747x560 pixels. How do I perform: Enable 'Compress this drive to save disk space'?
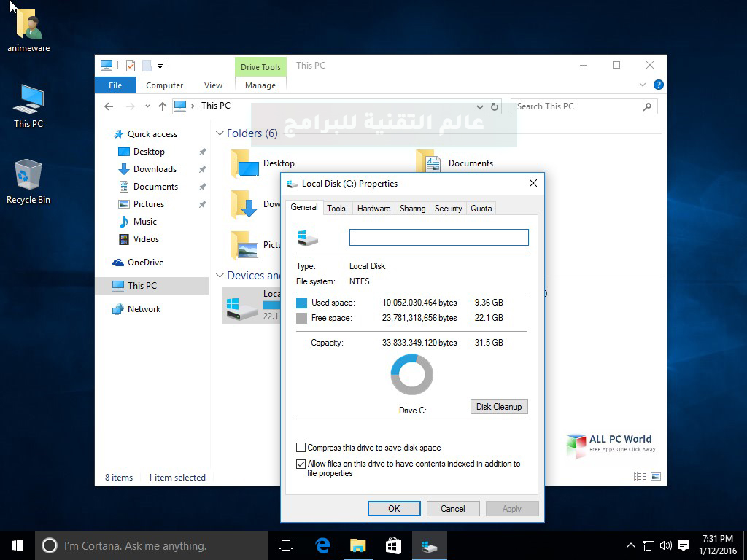(299, 447)
